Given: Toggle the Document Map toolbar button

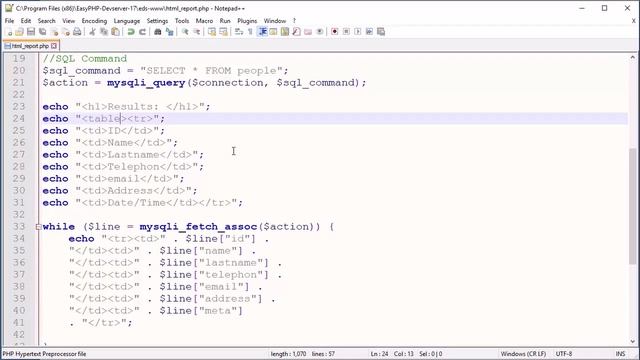Looking at the screenshot, I should click(x=285, y=32).
